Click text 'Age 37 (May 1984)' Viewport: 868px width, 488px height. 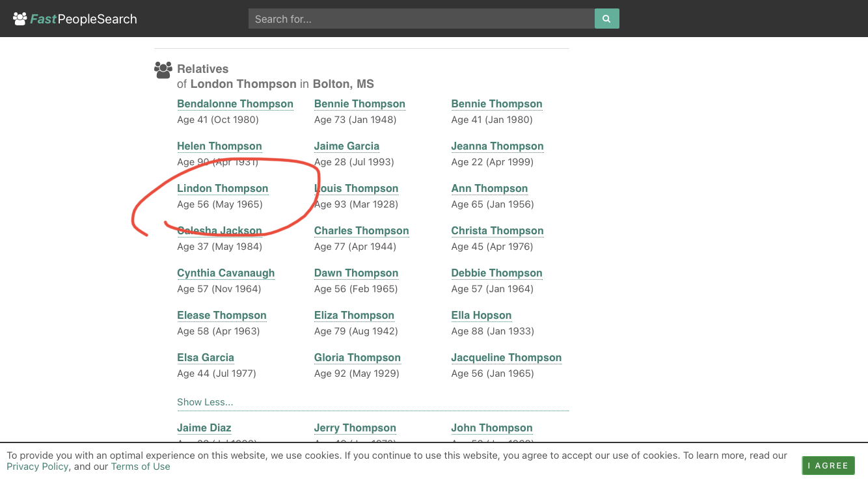(220, 247)
